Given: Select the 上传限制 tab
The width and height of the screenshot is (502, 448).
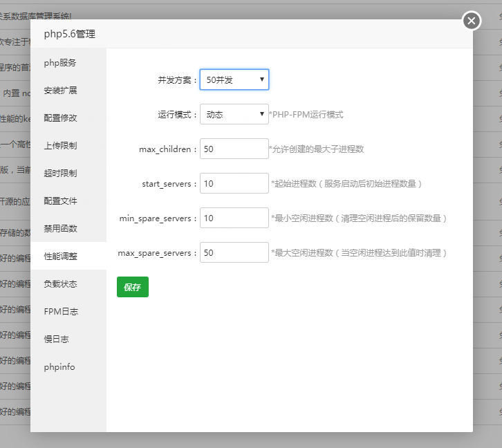Looking at the screenshot, I should click(60, 146).
